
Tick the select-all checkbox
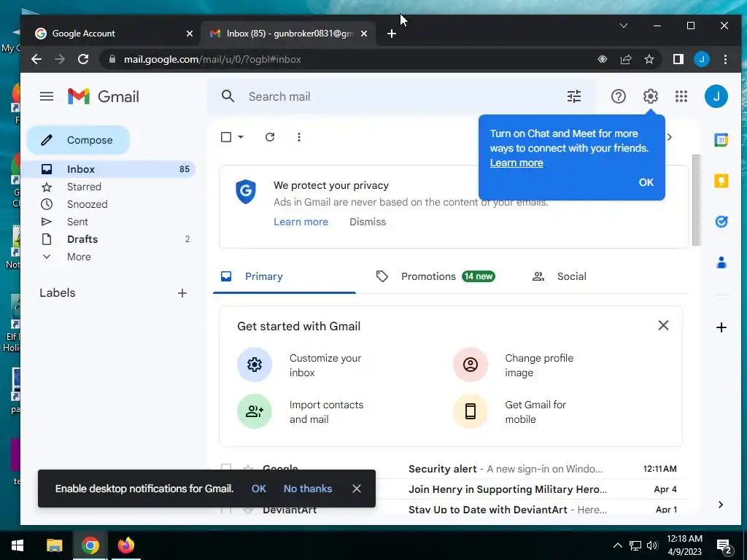(x=226, y=137)
